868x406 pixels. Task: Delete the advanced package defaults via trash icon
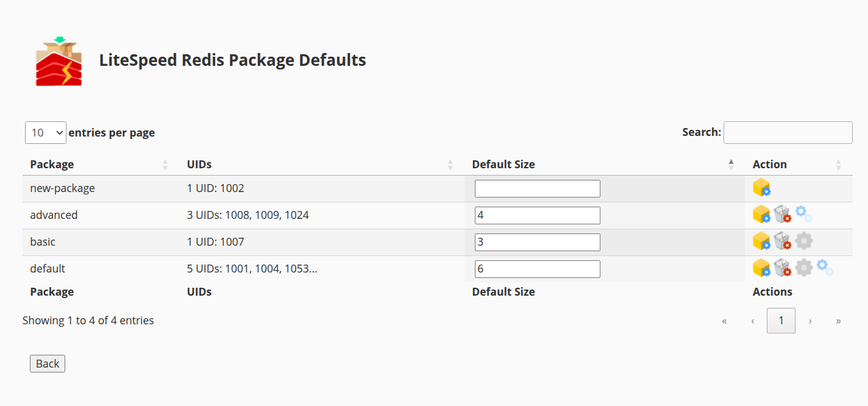[x=781, y=215]
